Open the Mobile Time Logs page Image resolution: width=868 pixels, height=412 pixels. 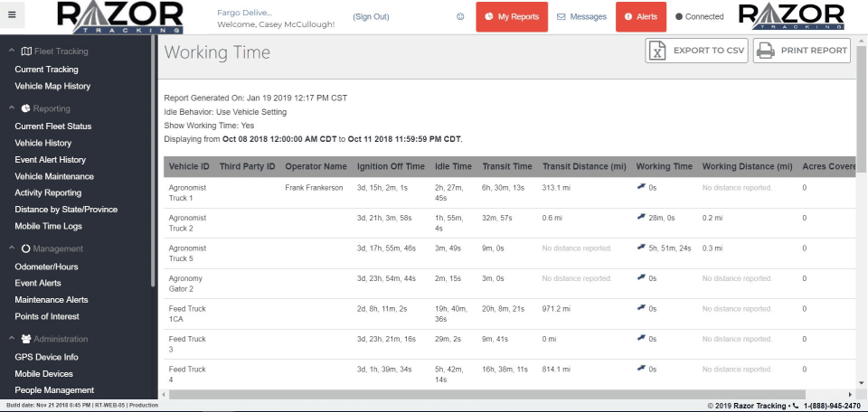point(48,226)
